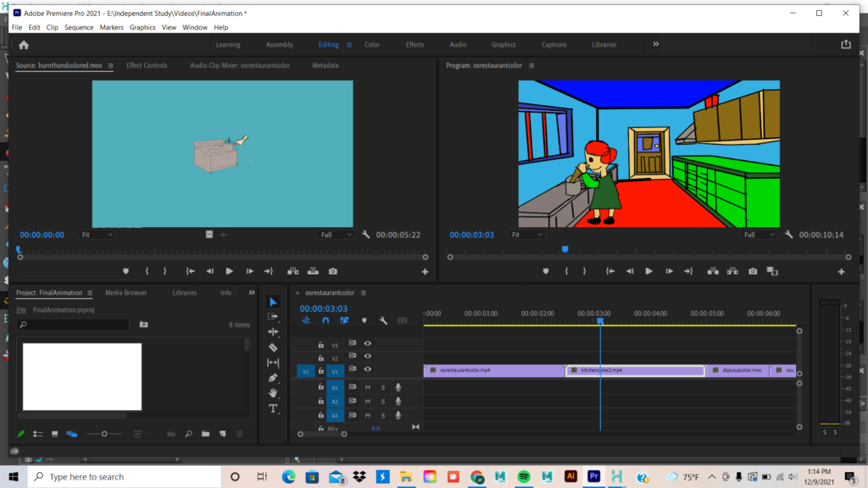
Task: Click the Export Frame camera in Program monitor
Action: (753, 271)
